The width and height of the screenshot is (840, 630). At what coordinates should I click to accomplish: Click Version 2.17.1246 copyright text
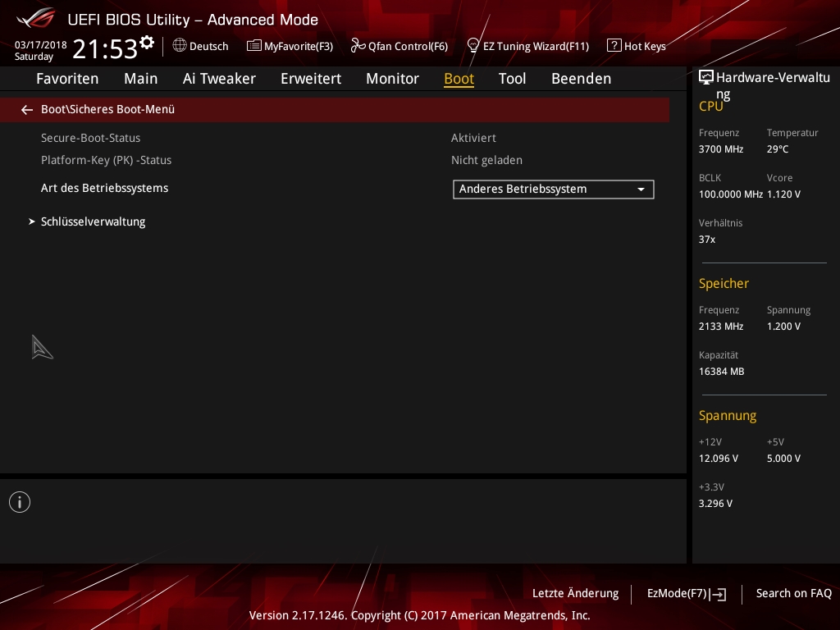coord(419,615)
